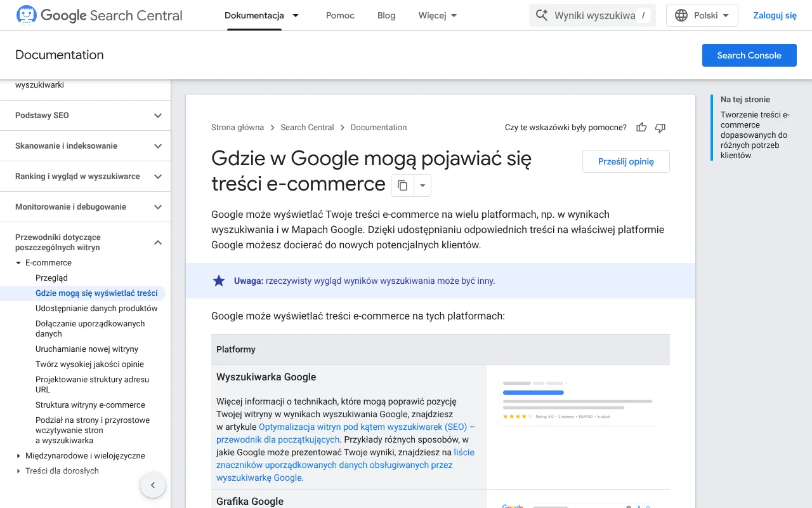812x508 pixels.
Task: Expand the Międzynarodowe i wielojęzyczne node
Action: [18, 456]
